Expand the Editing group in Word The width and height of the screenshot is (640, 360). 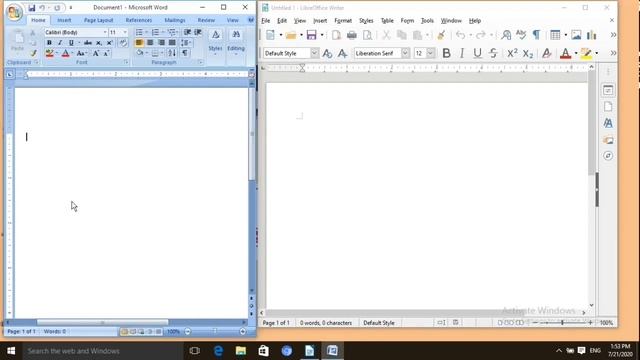236,42
